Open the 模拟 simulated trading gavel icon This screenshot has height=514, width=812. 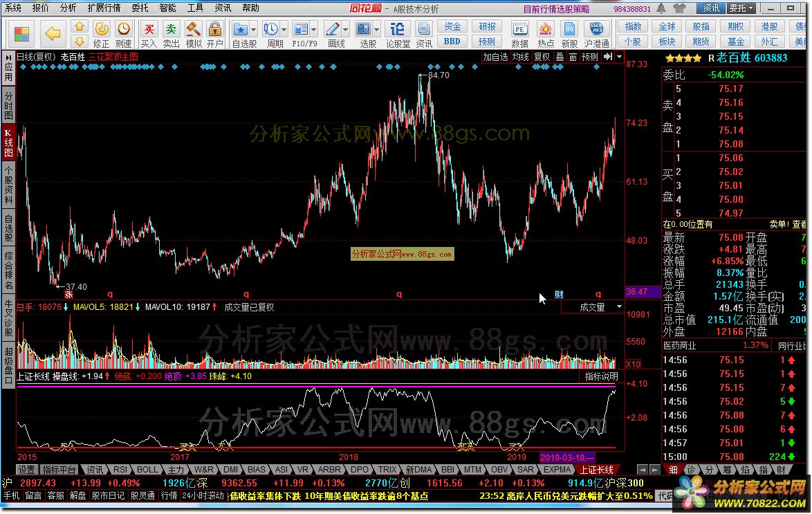click(193, 34)
